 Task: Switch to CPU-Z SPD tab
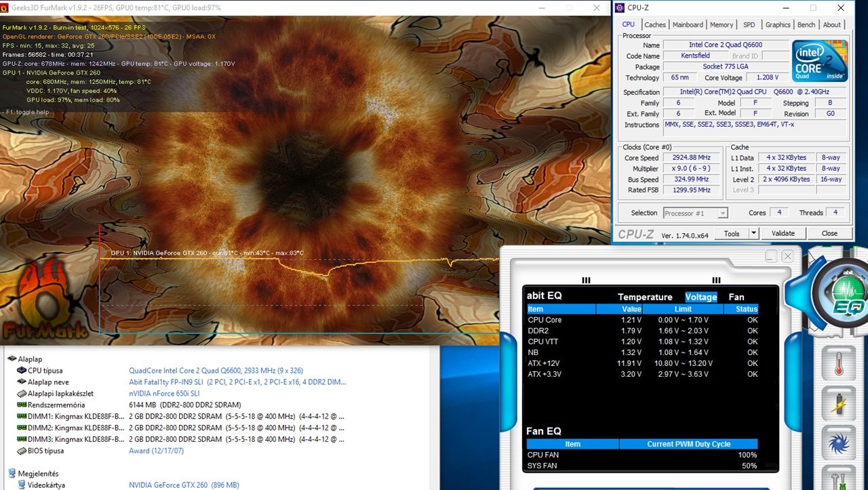point(749,24)
